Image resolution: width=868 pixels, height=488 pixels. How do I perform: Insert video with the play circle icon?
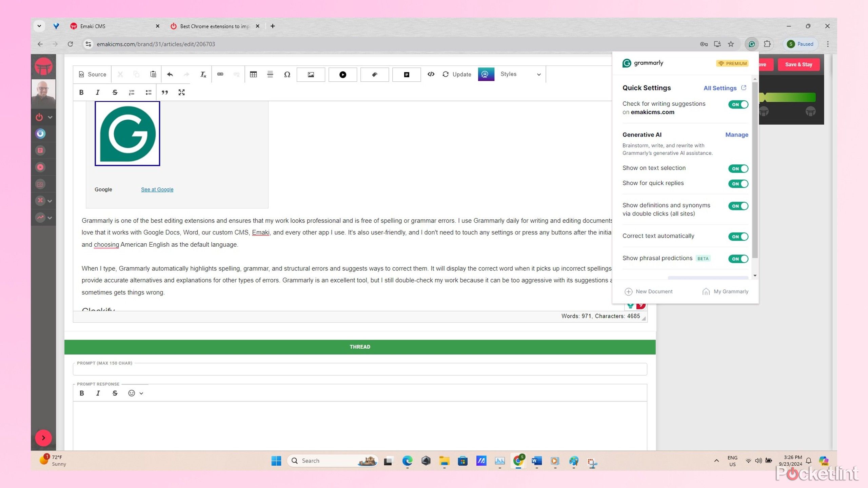pyautogui.click(x=342, y=75)
